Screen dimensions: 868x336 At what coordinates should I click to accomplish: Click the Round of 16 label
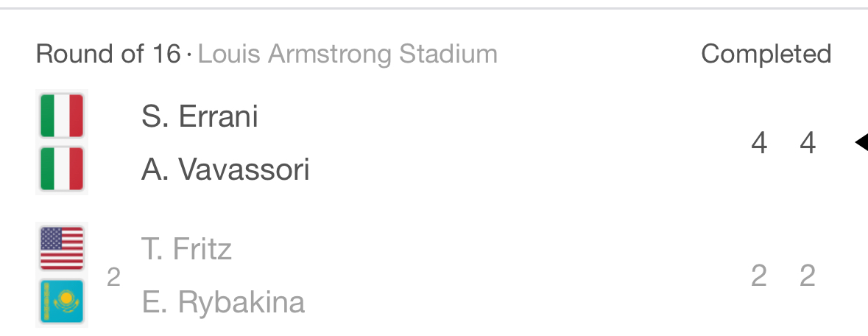pyautogui.click(x=108, y=54)
